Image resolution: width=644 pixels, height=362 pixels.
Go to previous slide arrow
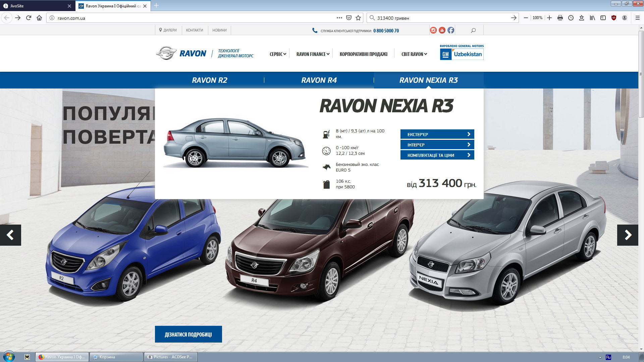pyautogui.click(x=10, y=235)
